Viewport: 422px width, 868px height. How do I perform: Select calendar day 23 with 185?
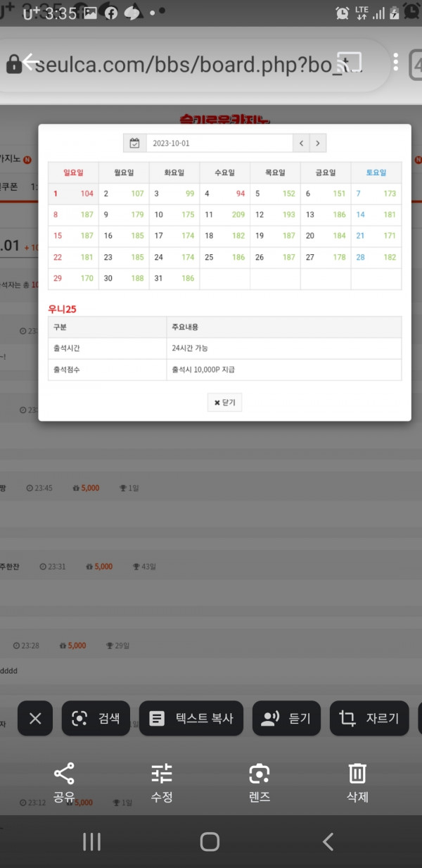click(x=124, y=257)
